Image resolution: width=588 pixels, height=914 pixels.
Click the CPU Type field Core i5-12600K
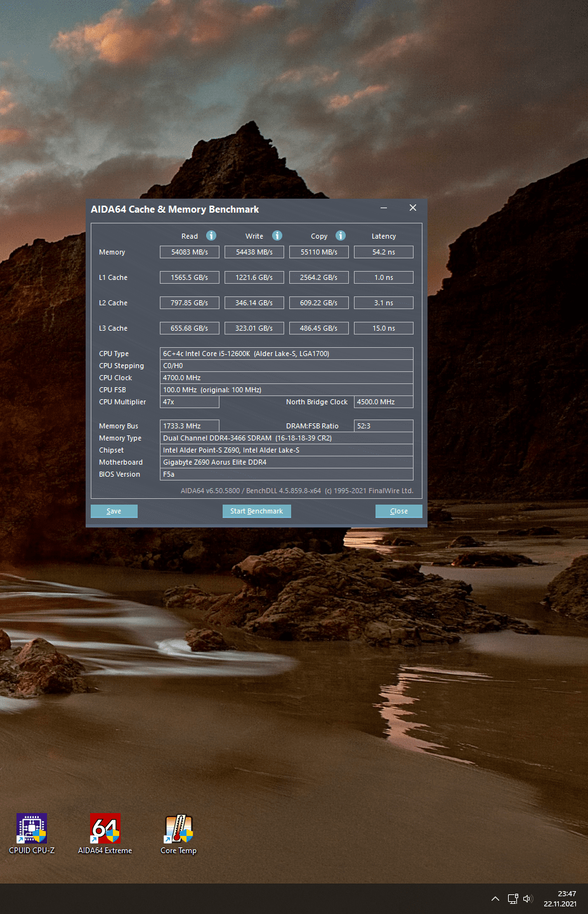[287, 354]
